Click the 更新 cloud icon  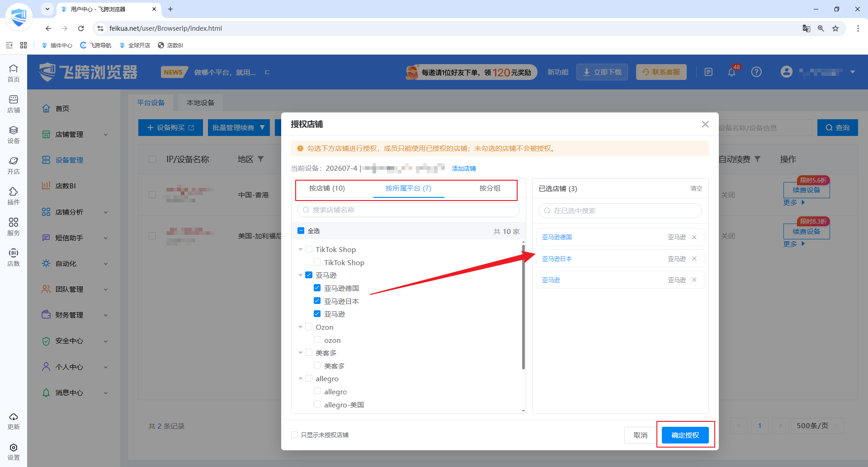click(14, 420)
